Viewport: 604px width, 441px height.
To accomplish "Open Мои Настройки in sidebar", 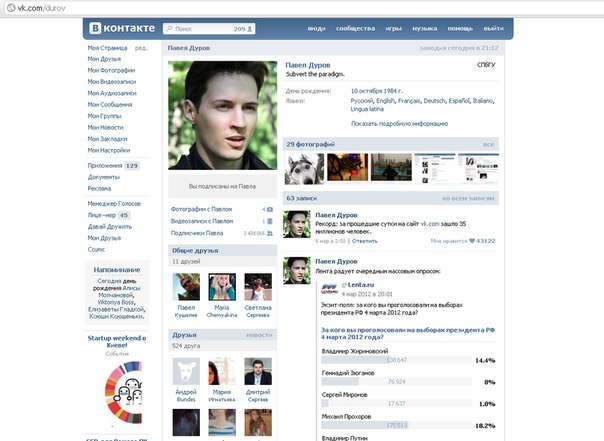I will pyautogui.click(x=109, y=150).
